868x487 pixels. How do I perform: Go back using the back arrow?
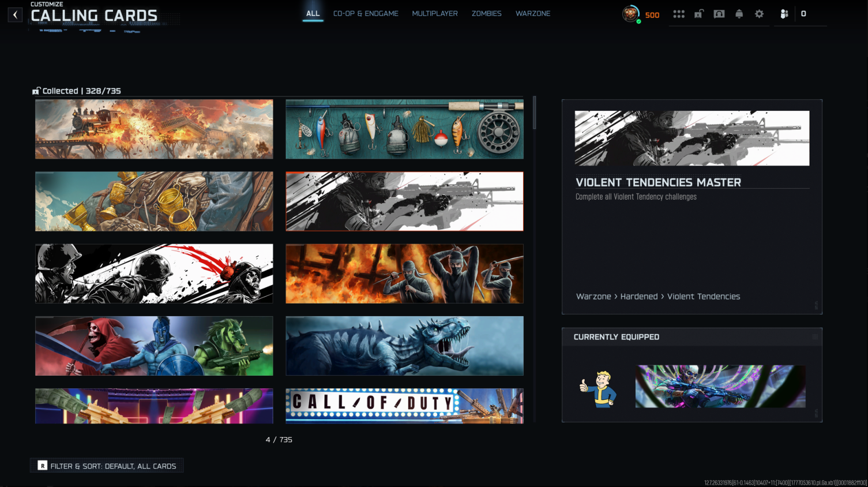click(15, 14)
